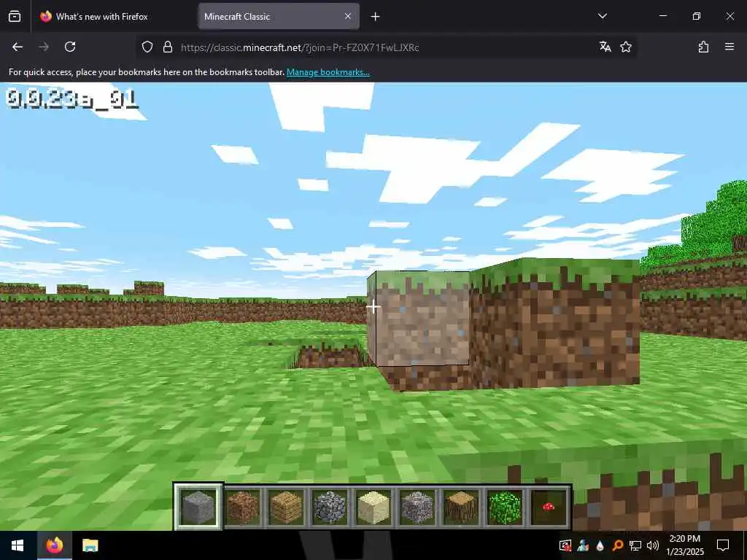The width and height of the screenshot is (747, 560).
Task: Open the volume control in tray
Action: (x=653, y=545)
